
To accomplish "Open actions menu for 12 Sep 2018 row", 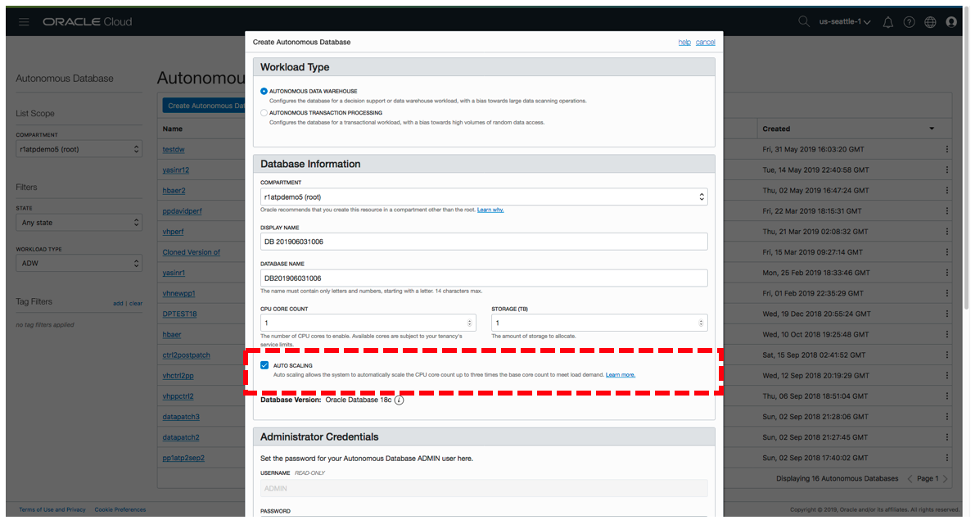I will (947, 376).
